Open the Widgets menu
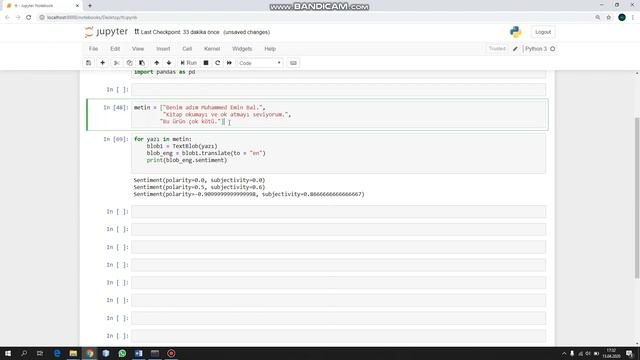Screen dimensions: 640x360 (x=242, y=49)
